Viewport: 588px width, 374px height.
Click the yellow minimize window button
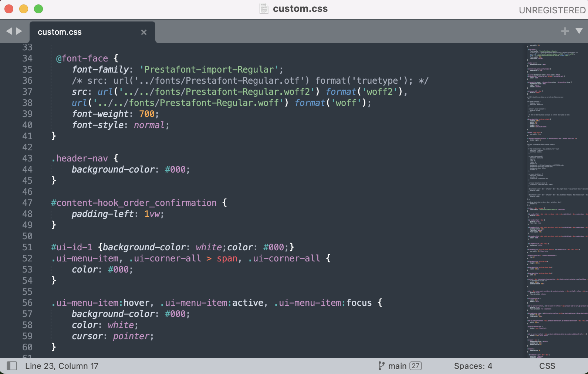click(24, 9)
